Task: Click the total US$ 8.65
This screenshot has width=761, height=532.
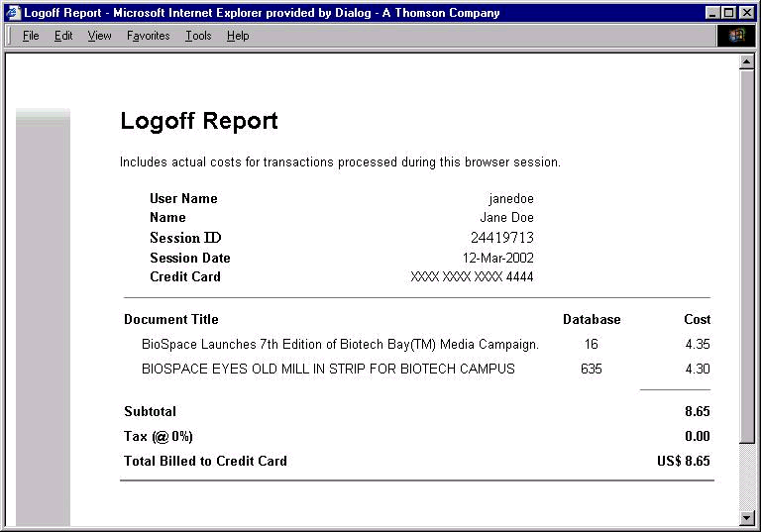Action: pos(684,461)
